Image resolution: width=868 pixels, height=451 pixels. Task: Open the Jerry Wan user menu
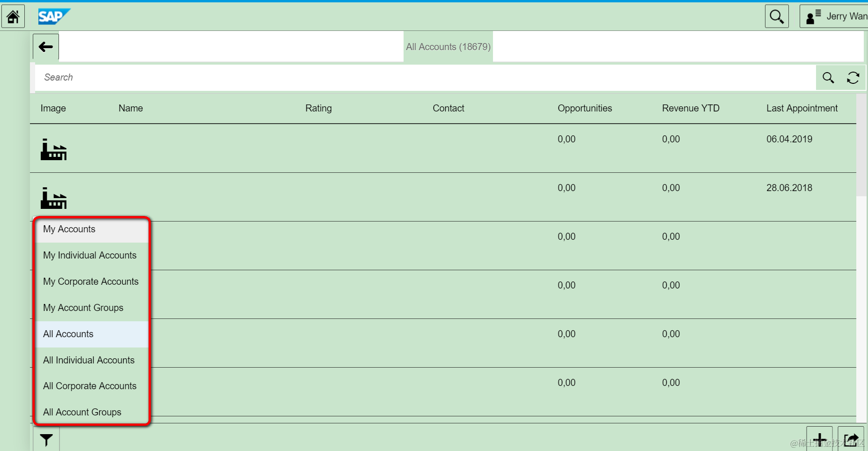834,17
